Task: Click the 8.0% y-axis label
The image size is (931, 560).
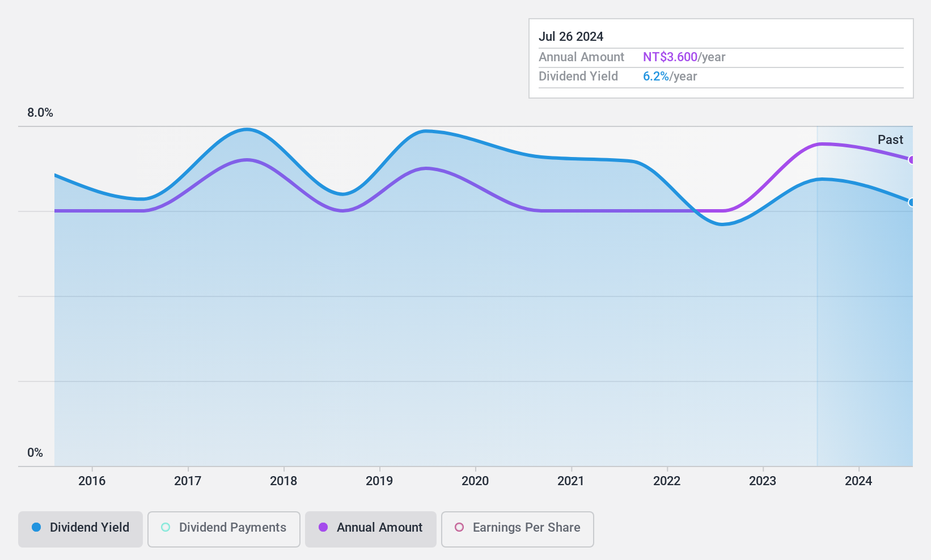Action: point(40,112)
